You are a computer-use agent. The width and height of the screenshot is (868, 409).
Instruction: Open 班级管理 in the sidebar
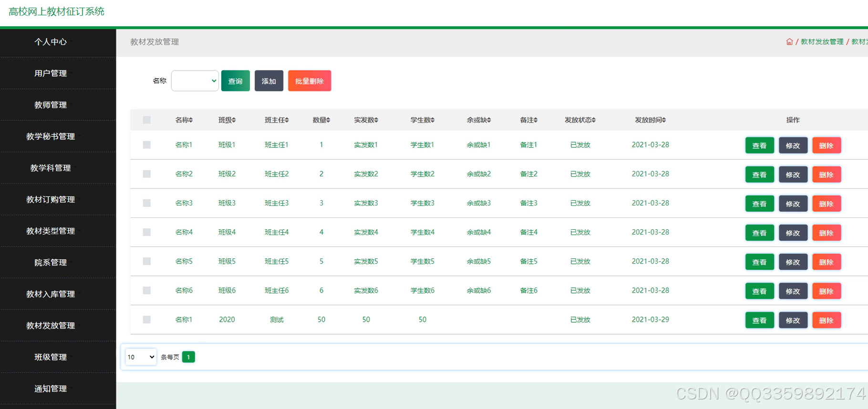[x=51, y=357]
